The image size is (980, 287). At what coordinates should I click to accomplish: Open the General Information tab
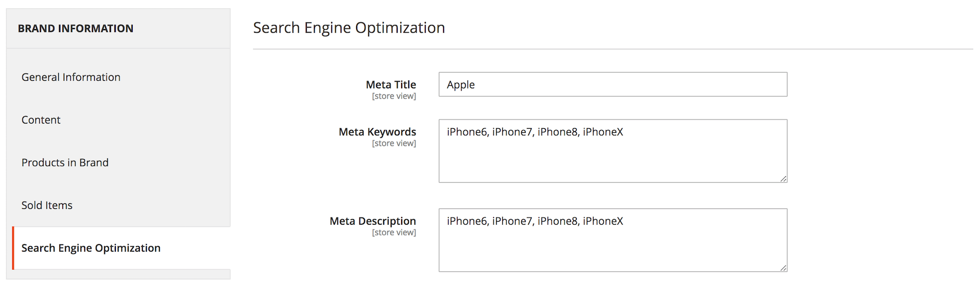pyautogui.click(x=71, y=77)
